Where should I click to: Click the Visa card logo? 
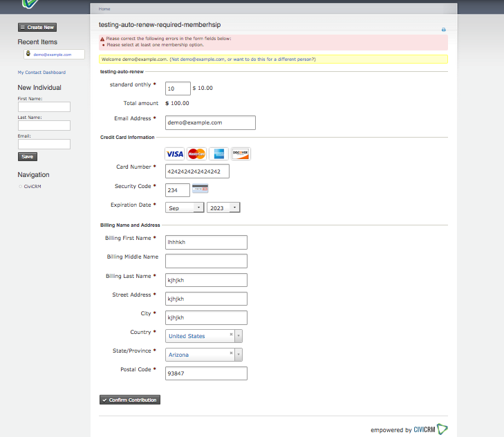click(174, 154)
